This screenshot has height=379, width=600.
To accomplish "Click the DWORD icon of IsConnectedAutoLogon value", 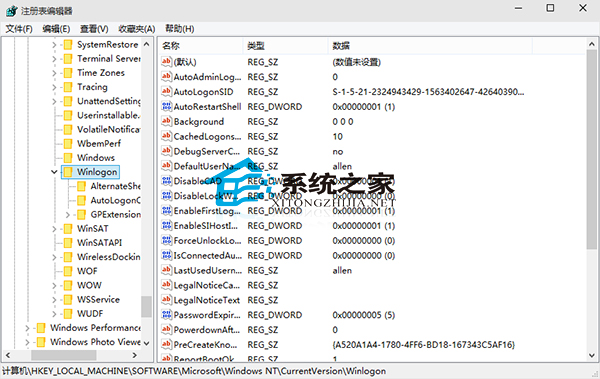I will 166,256.
